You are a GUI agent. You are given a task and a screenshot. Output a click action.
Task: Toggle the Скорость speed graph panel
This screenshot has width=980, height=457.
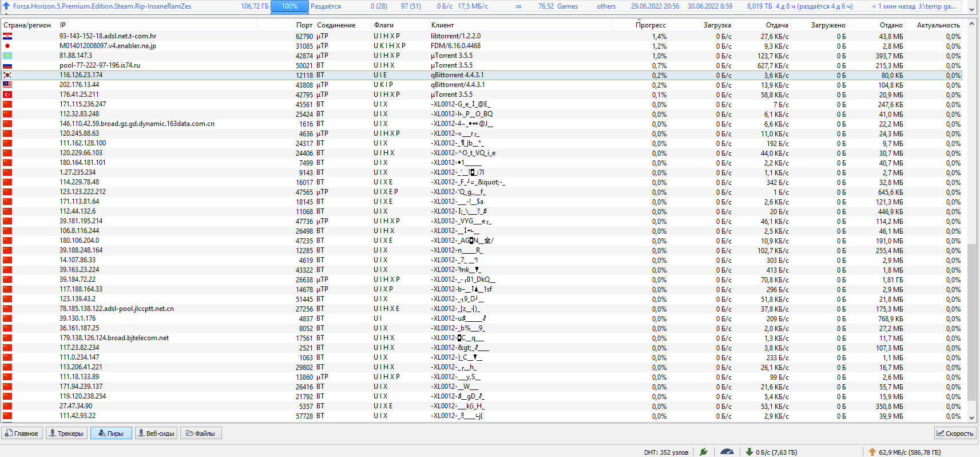(955, 434)
